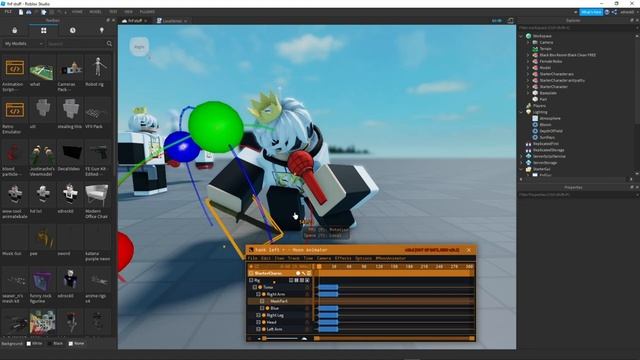Close the Moon Animator window

click(469, 250)
